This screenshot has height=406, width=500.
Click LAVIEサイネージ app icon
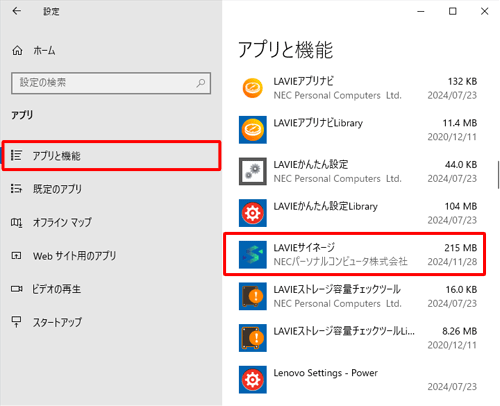point(253,255)
